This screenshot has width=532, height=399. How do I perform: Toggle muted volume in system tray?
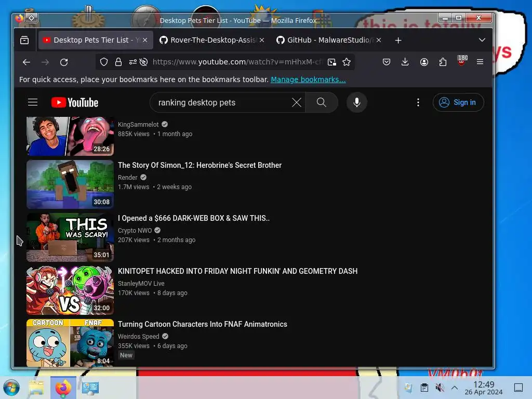pos(440,388)
